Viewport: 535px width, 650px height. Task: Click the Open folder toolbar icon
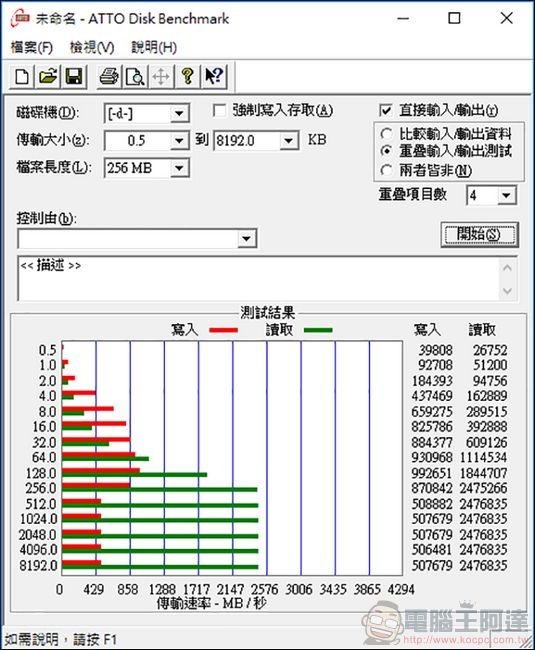48,77
